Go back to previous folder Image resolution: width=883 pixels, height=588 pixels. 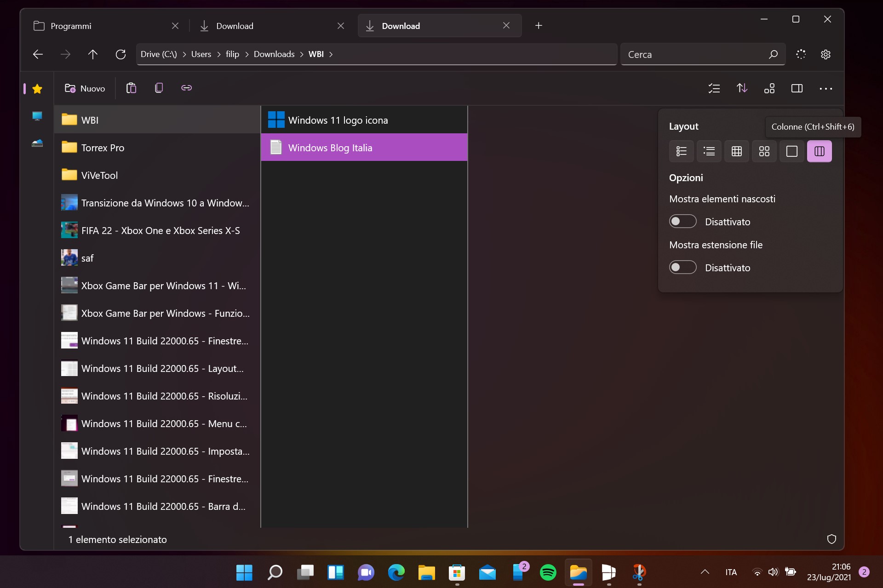[x=38, y=54]
